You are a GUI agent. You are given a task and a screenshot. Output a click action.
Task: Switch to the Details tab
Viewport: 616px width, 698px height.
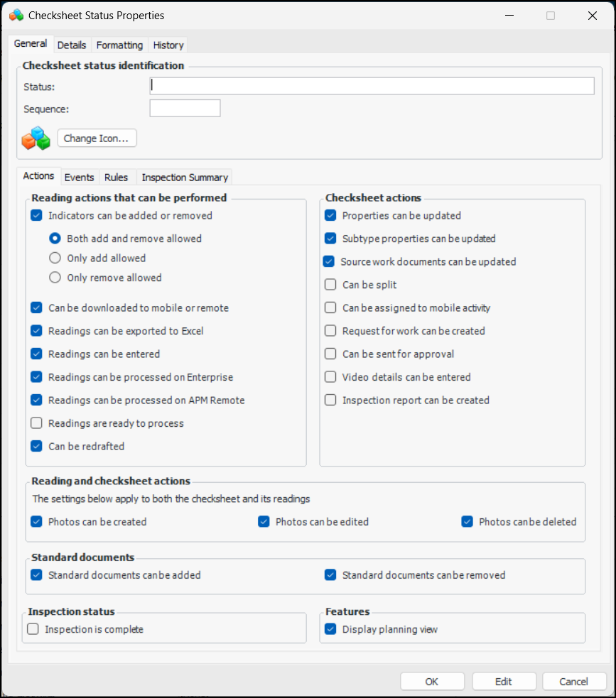tap(72, 45)
